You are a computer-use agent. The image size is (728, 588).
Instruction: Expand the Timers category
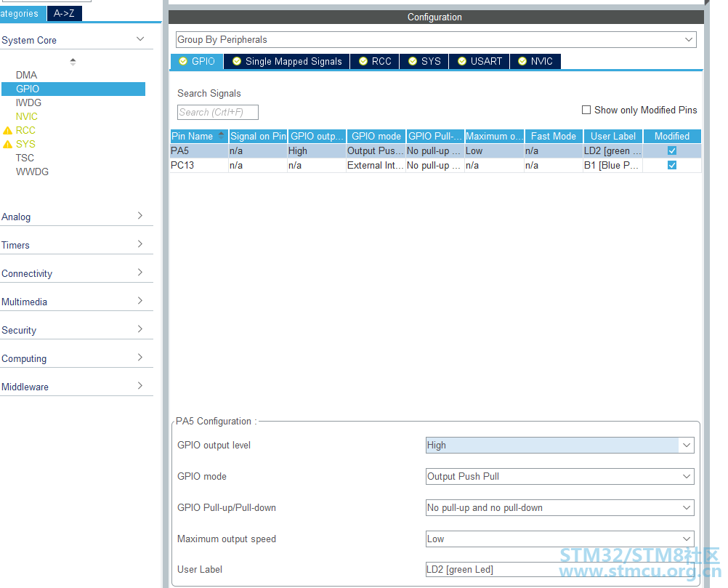[x=140, y=243]
